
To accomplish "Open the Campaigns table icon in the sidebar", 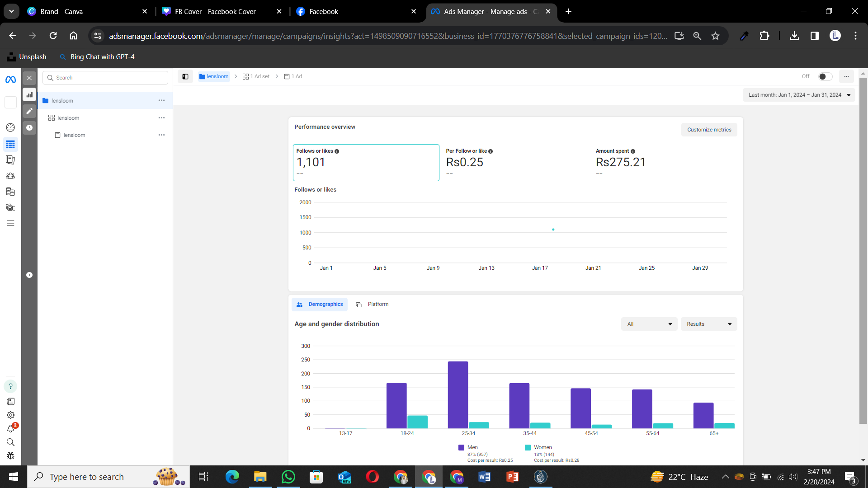I will click(x=10, y=145).
